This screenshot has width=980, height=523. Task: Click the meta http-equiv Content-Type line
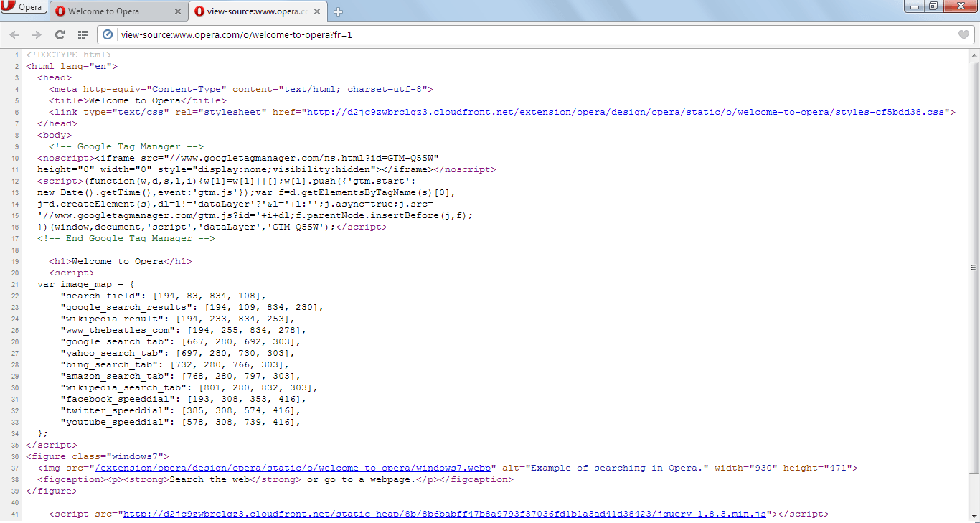coord(241,89)
